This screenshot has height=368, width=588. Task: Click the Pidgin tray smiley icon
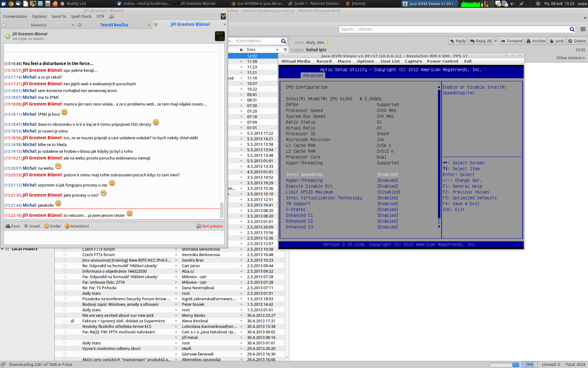[x=498, y=4]
